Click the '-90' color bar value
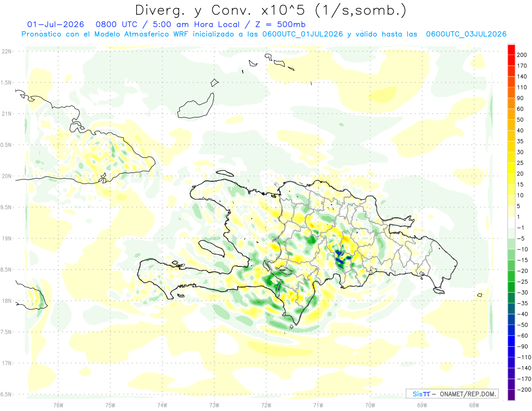Image resolution: width=532 pixels, height=411 pixels. pyautogui.click(x=522, y=346)
